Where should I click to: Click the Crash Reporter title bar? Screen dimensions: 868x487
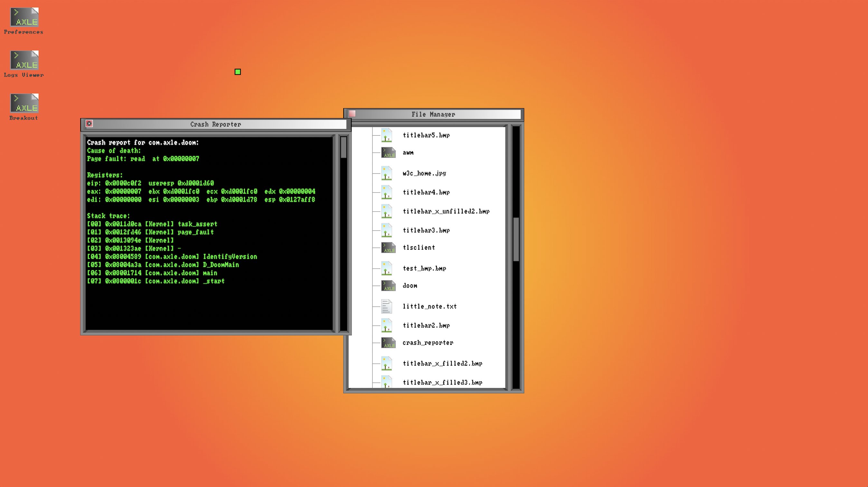[216, 124]
